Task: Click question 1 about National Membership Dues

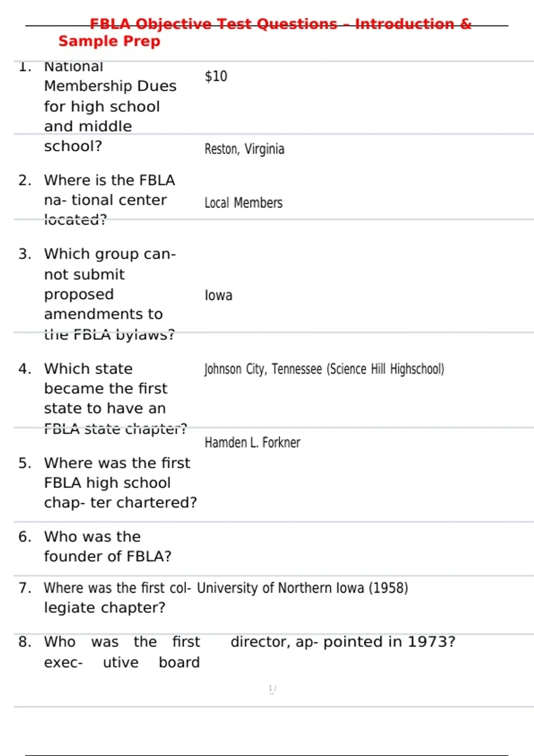Action: tap(110, 106)
